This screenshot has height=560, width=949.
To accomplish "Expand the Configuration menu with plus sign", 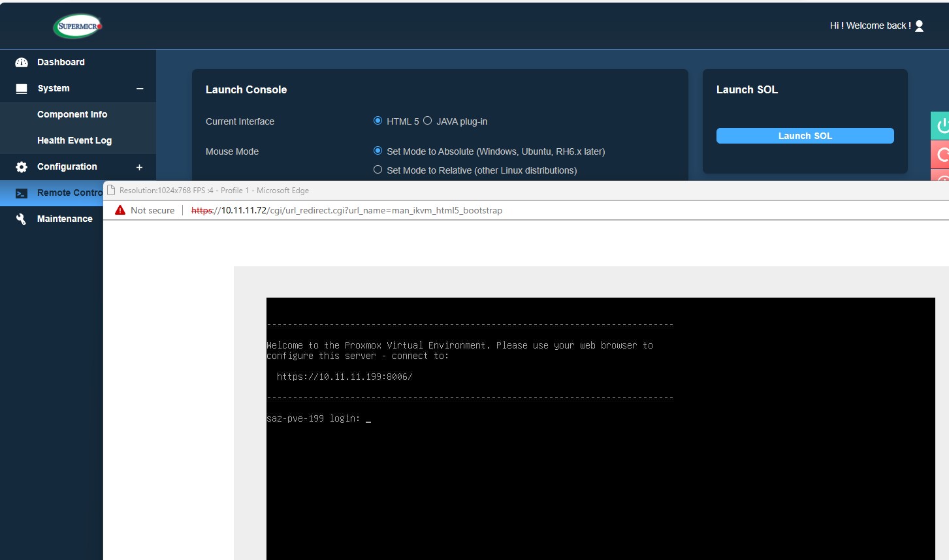I will coord(139,167).
